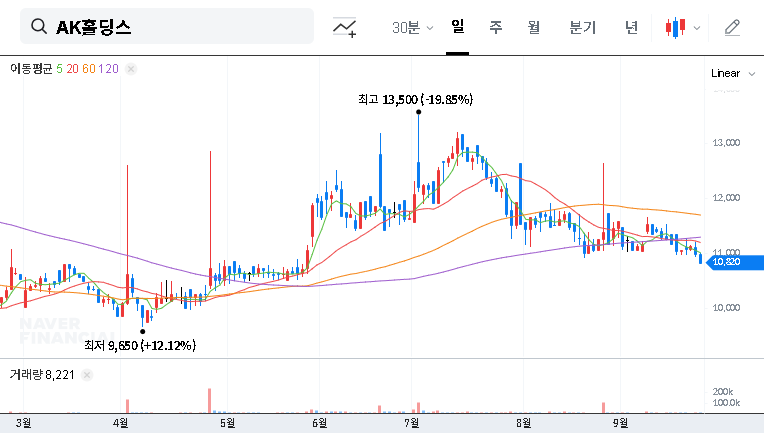The image size is (764, 433).
Task: Select the 120-day moving average value
Action: click(x=108, y=69)
